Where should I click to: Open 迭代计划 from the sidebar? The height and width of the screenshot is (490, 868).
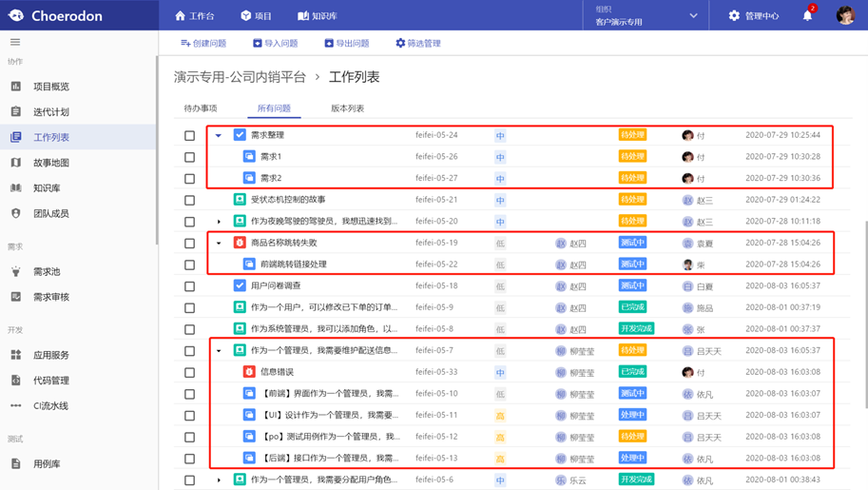(x=50, y=112)
